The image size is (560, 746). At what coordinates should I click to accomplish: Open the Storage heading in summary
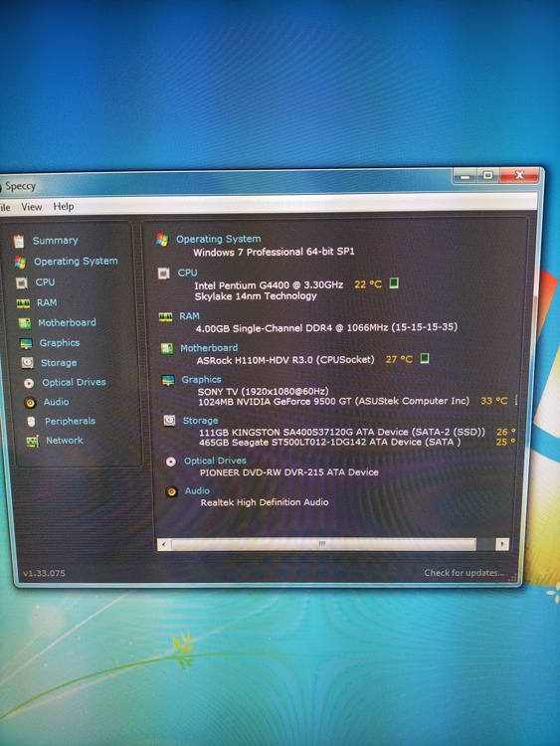click(x=200, y=421)
